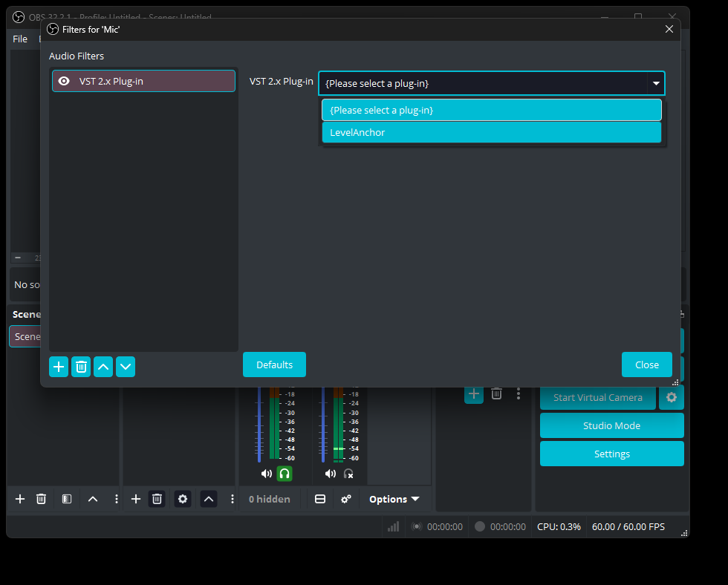Enable Studio Mode
Screen dimensions: 728x585
611,425
